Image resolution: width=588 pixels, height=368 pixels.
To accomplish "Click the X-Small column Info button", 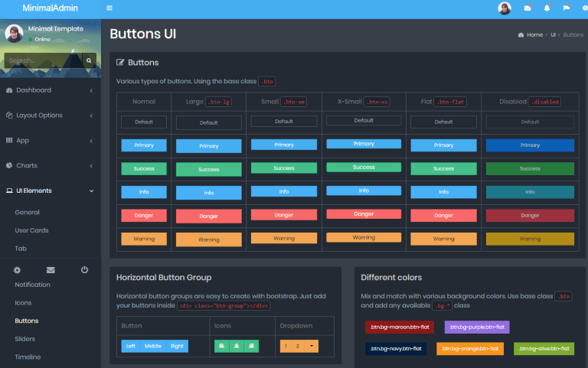I will pos(364,191).
